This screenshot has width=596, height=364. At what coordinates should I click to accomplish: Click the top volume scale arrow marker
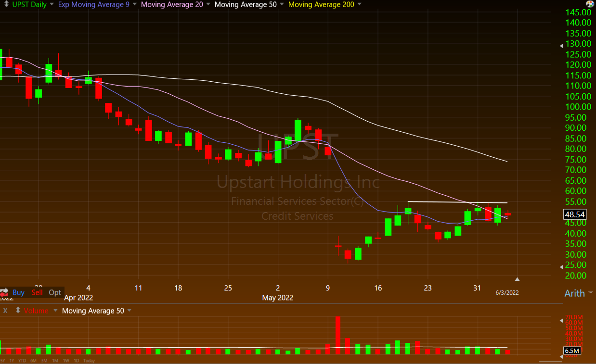coord(561,321)
